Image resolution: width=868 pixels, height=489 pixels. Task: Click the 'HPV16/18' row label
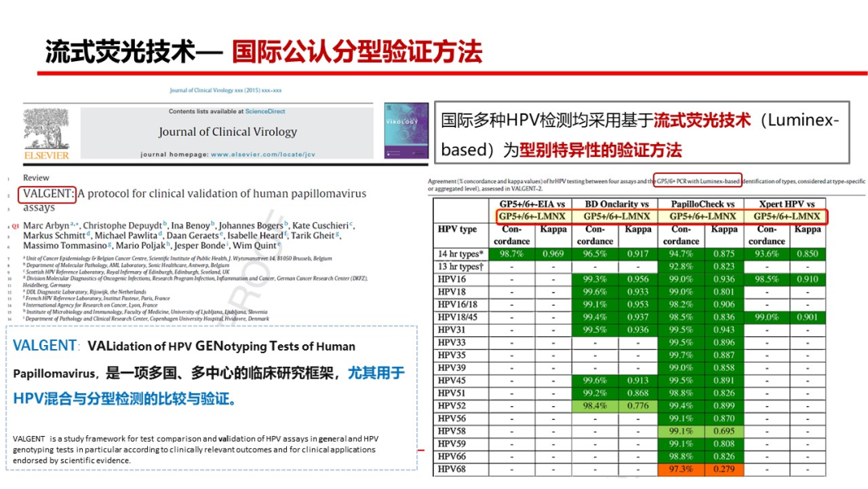click(x=457, y=304)
